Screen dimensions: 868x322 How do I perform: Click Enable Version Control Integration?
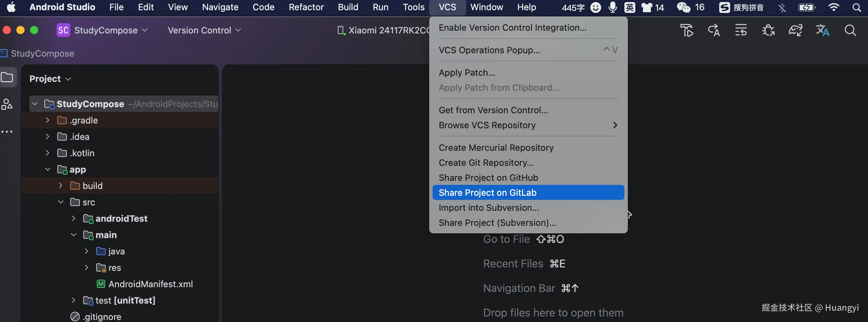point(512,28)
